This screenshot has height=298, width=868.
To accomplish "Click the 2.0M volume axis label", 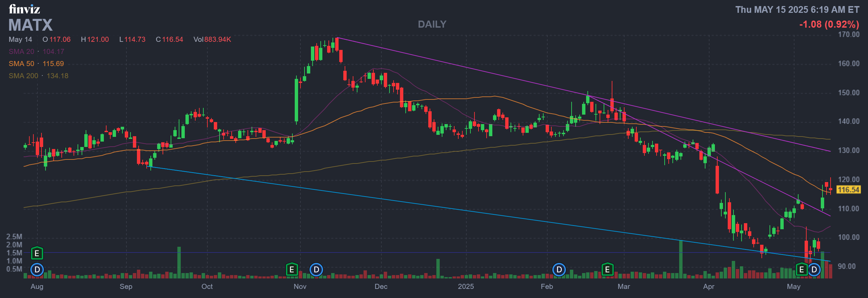I will pyautogui.click(x=14, y=245).
